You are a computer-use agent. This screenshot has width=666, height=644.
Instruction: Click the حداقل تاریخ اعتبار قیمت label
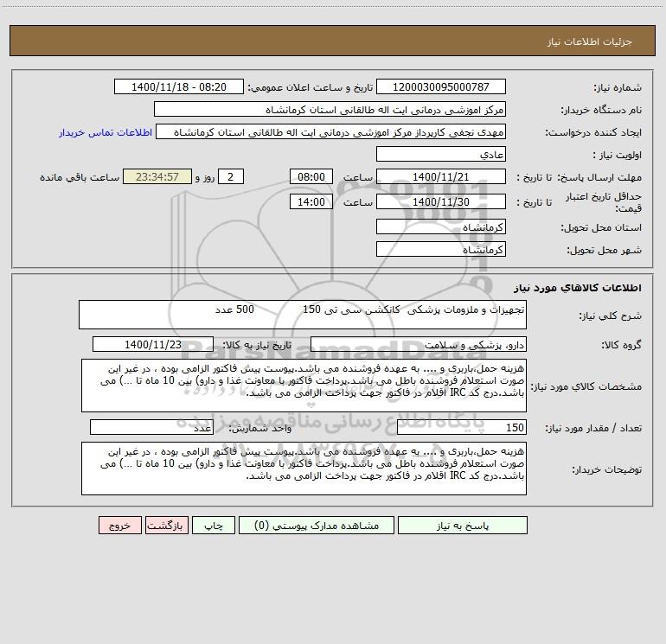(x=604, y=202)
